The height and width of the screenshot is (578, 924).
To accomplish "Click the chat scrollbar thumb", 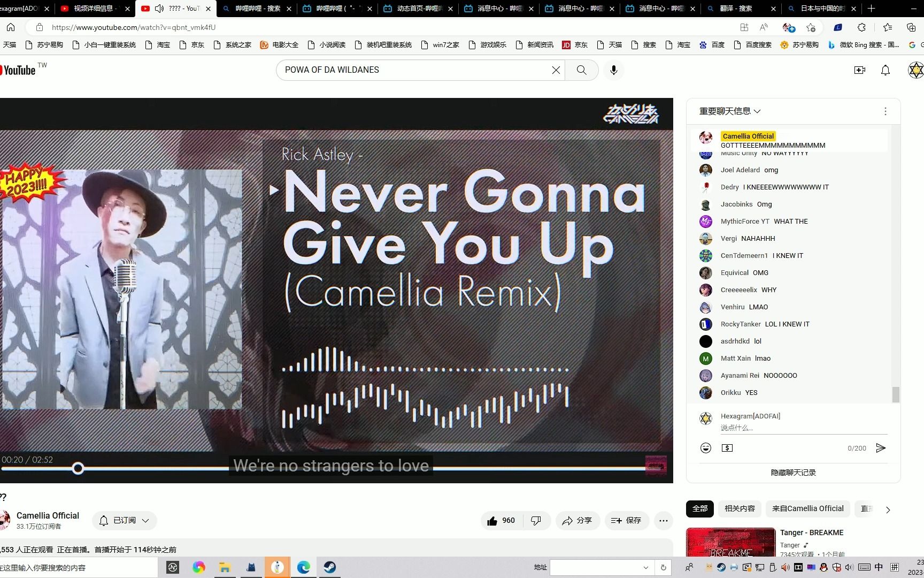I will [896, 394].
